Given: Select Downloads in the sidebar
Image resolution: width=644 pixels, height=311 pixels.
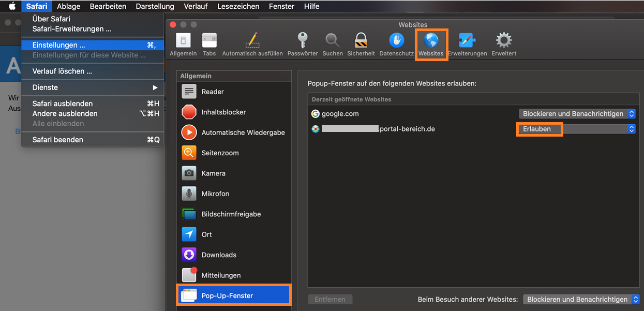Looking at the screenshot, I should click(234, 255).
